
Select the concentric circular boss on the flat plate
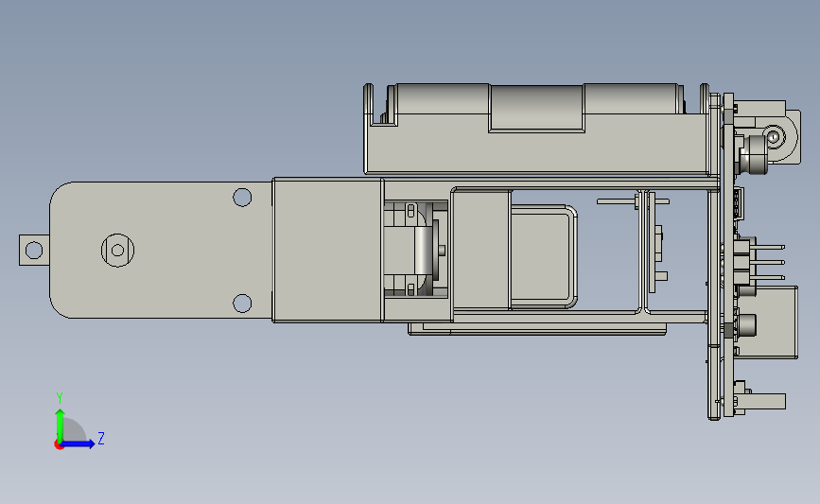117,251
